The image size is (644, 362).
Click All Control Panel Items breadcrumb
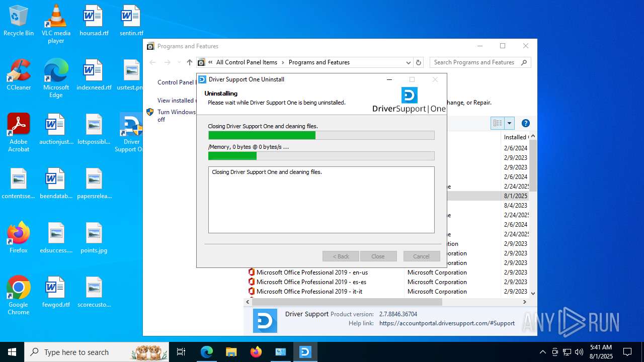(x=247, y=62)
